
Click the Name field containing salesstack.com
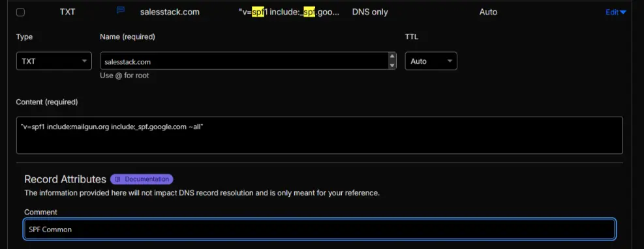248,61
